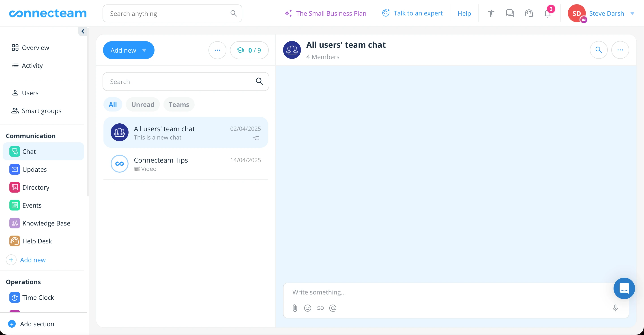Search within the team chat

[x=599, y=50]
